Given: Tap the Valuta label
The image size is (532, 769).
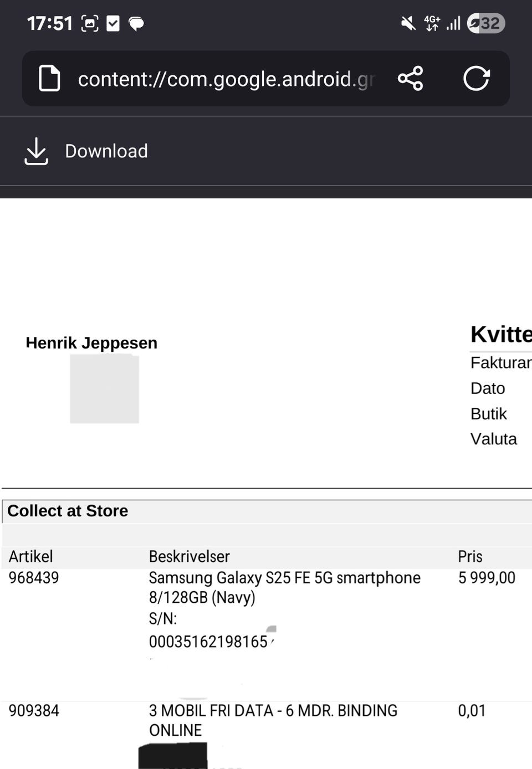Looking at the screenshot, I should click(494, 439).
